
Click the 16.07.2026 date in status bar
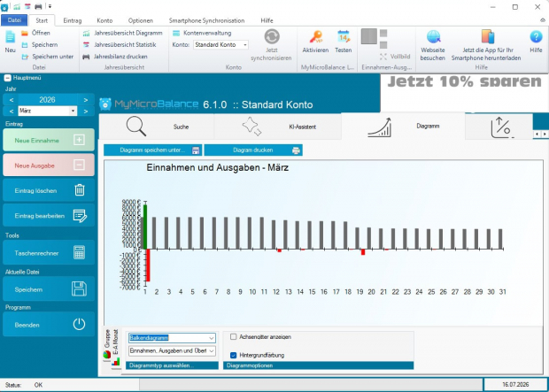click(514, 385)
